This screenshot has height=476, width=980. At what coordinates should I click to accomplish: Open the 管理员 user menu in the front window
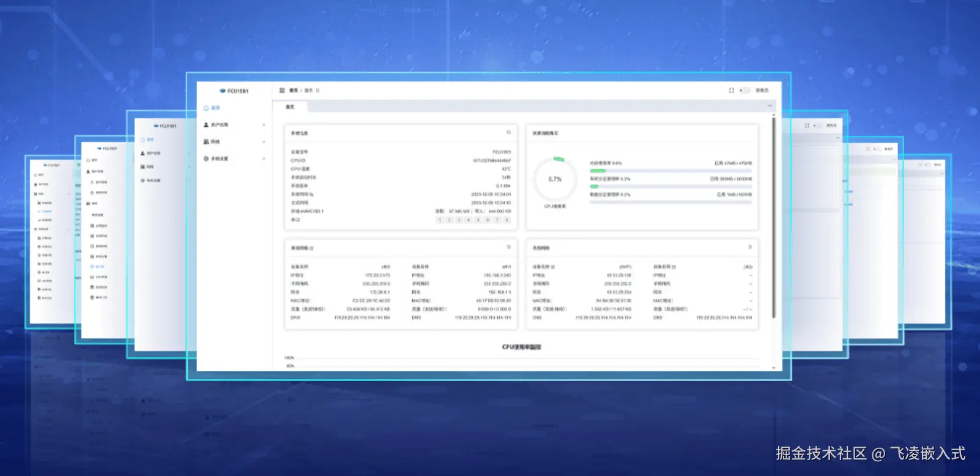pyautogui.click(x=762, y=90)
